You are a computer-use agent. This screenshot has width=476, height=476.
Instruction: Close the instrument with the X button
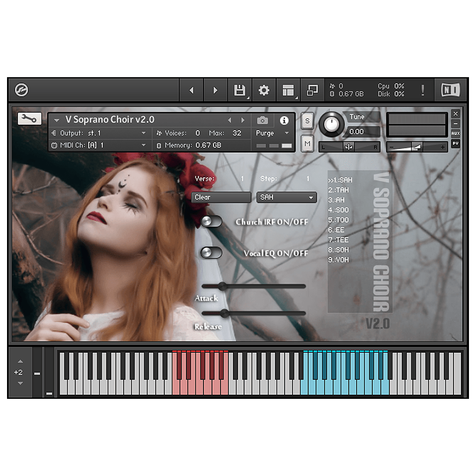[455, 114]
